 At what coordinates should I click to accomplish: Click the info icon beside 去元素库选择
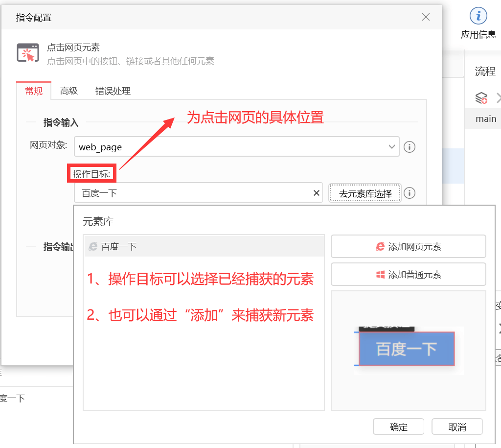click(x=410, y=193)
